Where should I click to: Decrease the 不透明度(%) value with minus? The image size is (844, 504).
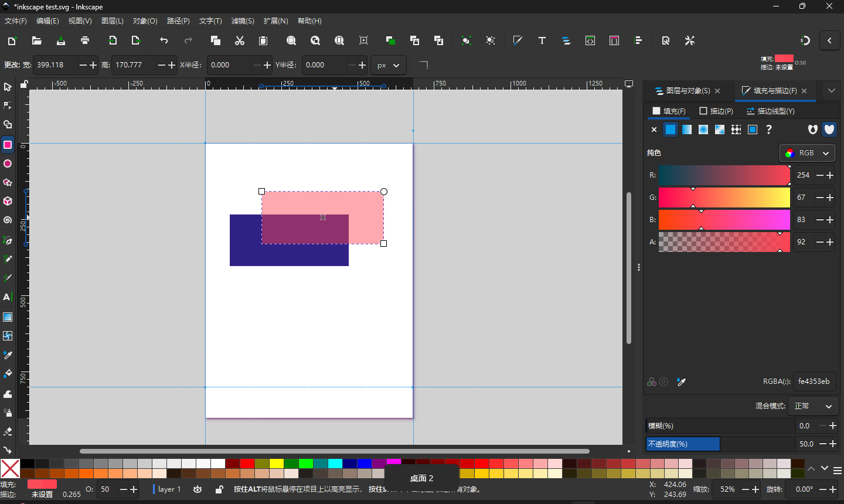click(823, 444)
